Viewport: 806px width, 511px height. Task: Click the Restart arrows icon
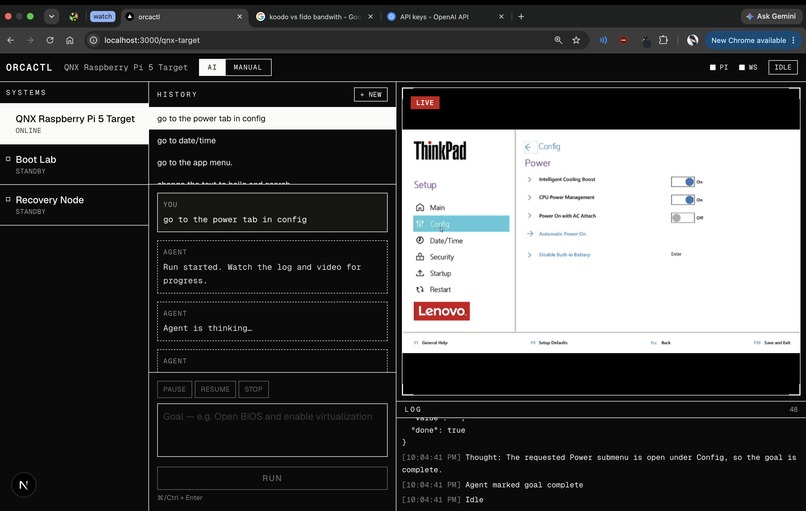click(x=420, y=289)
